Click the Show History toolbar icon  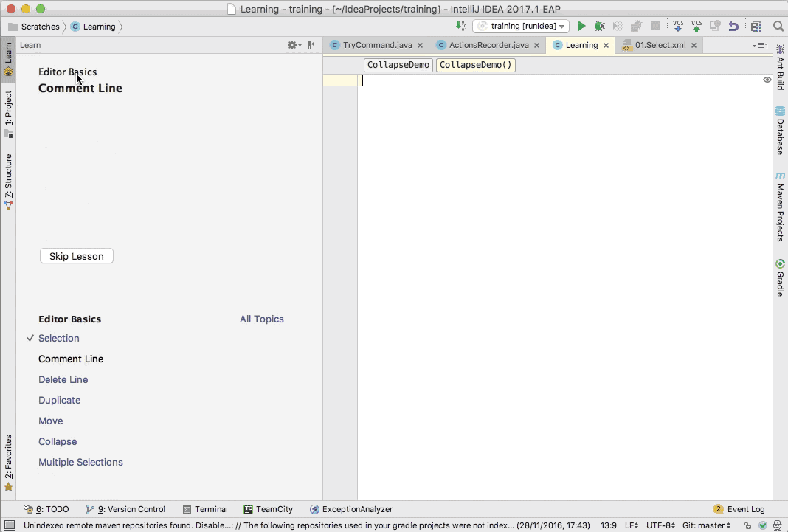point(715,26)
